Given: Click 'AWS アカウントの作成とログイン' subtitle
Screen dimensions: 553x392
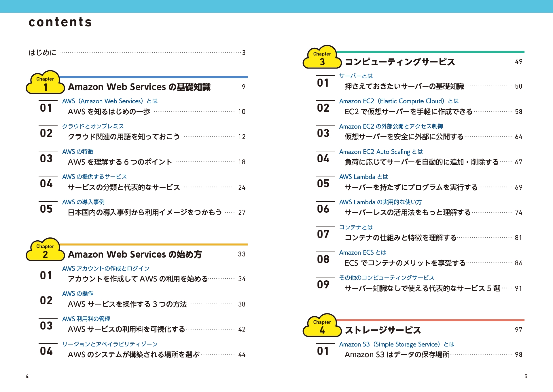Looking at the screenshot, I should 106,268.
